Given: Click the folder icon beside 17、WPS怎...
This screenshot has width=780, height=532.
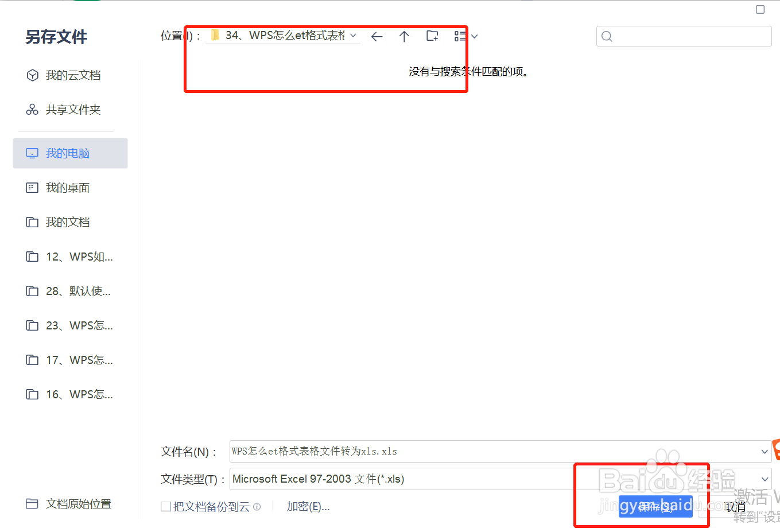Looking at the screenshot, I should 32,360.
